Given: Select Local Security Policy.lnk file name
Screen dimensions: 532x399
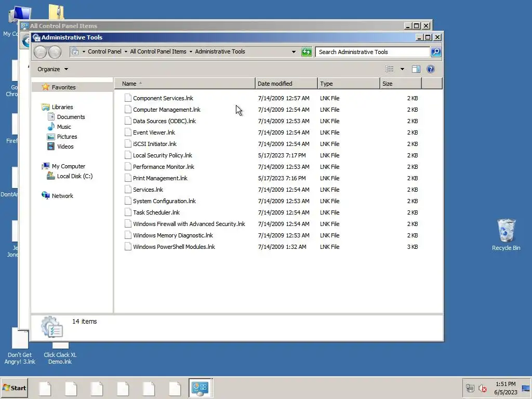Looking at the screenshot, I should [x=163, y=155].
